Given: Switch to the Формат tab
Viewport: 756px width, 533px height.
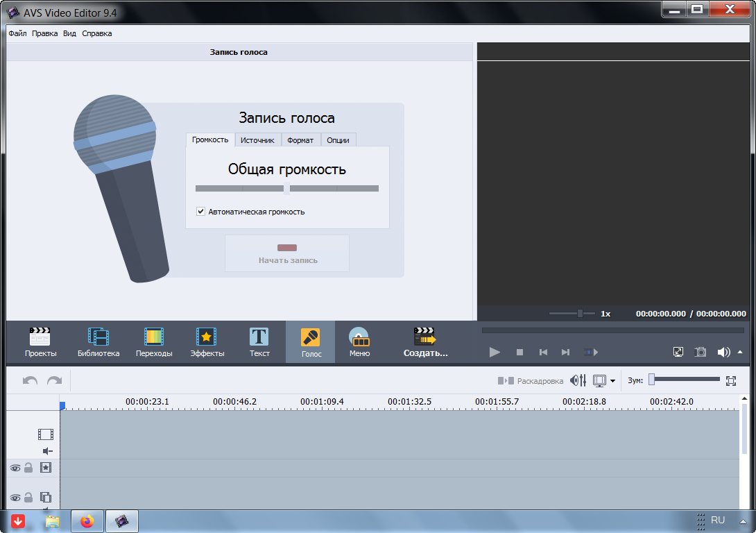Looking at the screenshot, I should pyautogui.click(x=300, y=140).
